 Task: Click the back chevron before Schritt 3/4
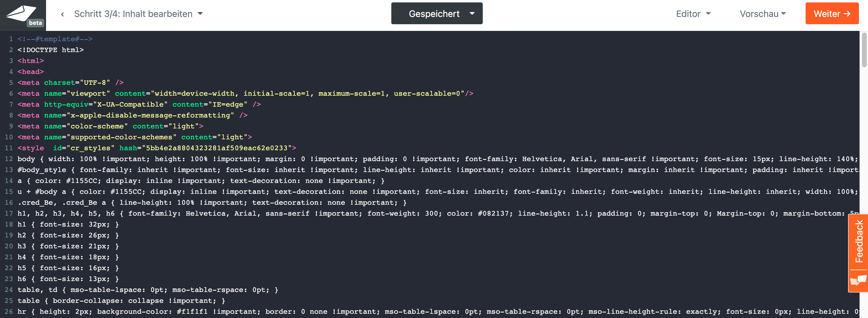62,14
